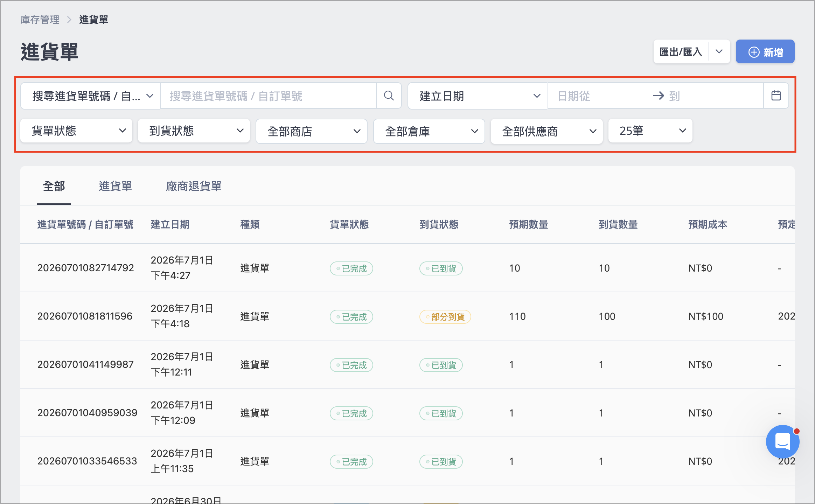Click 已到貨 badge for order 20260701033546533
The width and height of the screenshot is (815, 504).
tap(441, 462)
